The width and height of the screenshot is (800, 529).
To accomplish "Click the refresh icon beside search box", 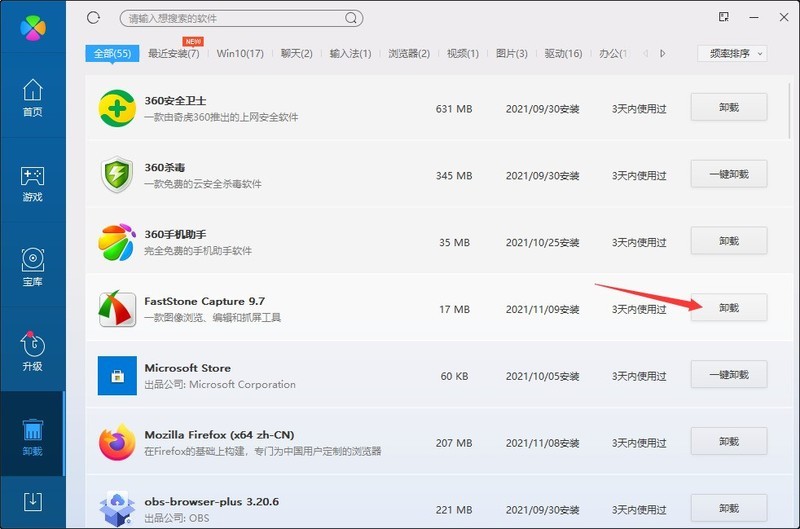I will coord(93,18).
